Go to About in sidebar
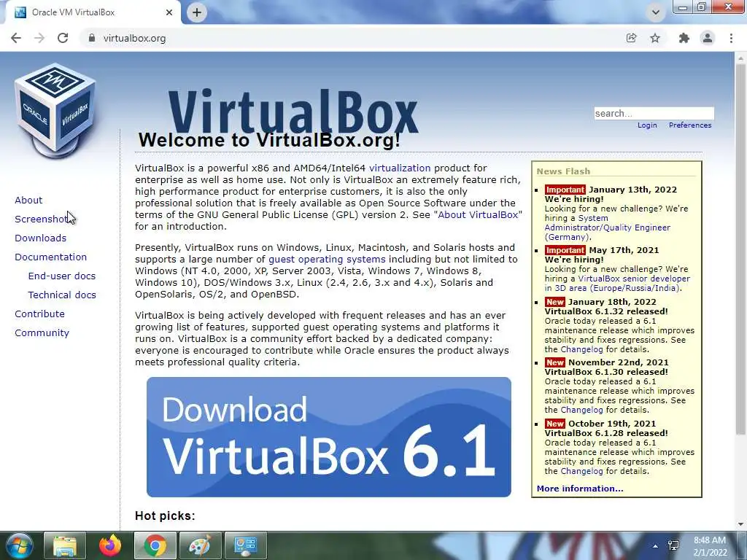The image size is (747, 560). (x=28, y=200)
